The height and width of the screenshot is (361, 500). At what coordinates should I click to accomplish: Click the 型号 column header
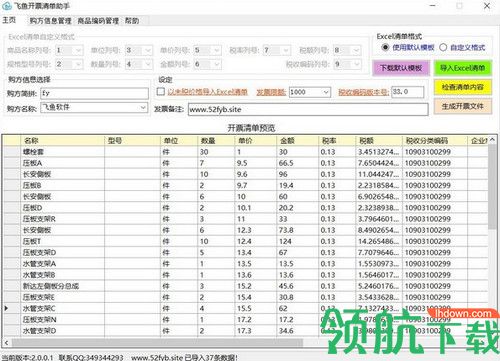pyautogui.click(x=132, y=141)
